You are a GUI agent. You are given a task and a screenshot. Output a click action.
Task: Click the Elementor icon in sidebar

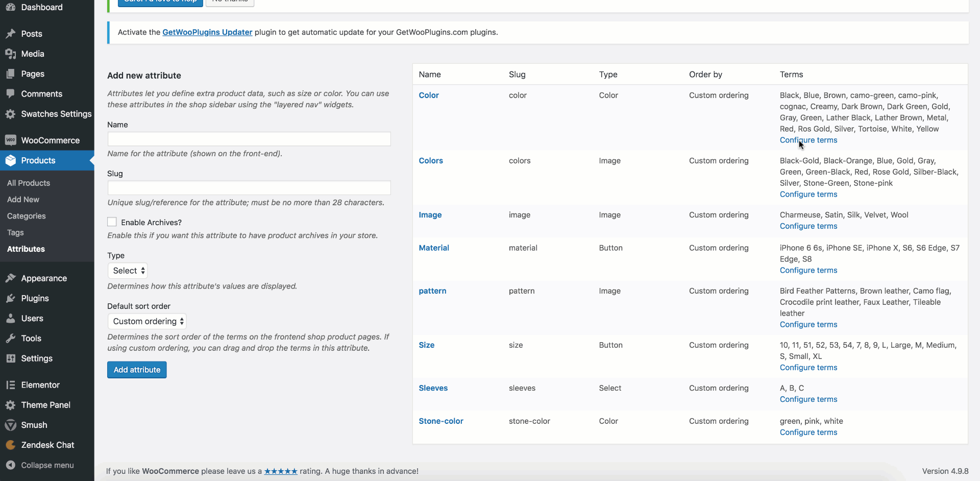(10, 385)
